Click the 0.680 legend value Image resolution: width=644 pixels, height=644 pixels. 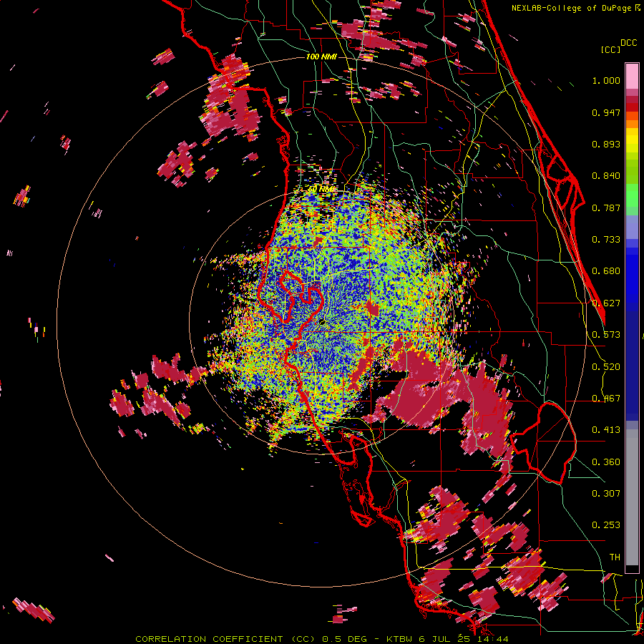(606, 271)
